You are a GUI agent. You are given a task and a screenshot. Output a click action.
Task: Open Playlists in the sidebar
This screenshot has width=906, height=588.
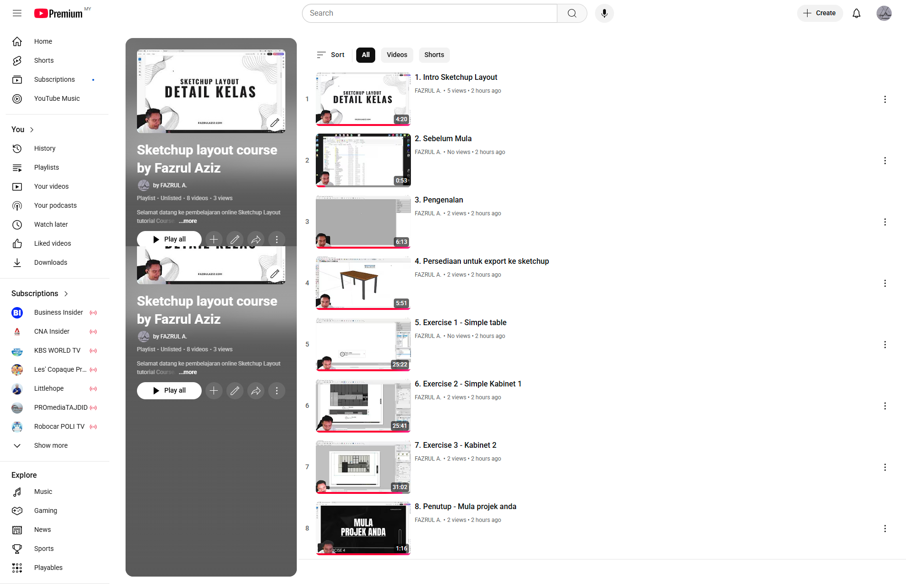47,167
